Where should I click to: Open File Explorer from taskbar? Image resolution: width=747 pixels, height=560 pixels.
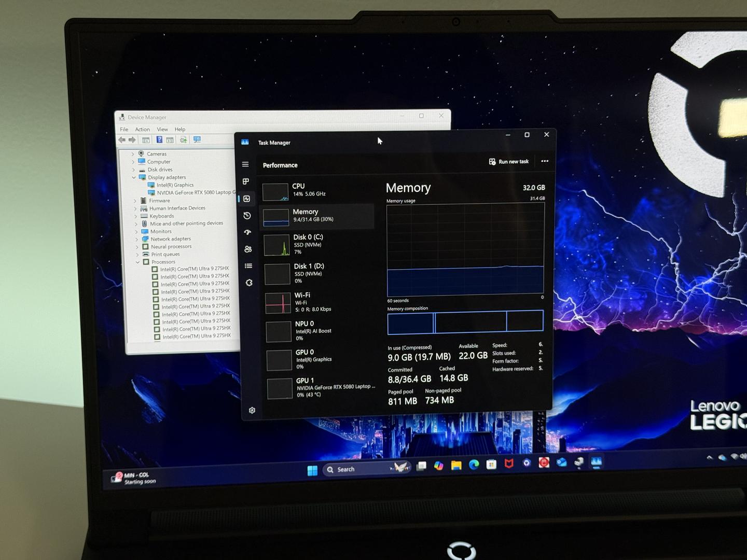pyautogui.click(x=457, y=465)
